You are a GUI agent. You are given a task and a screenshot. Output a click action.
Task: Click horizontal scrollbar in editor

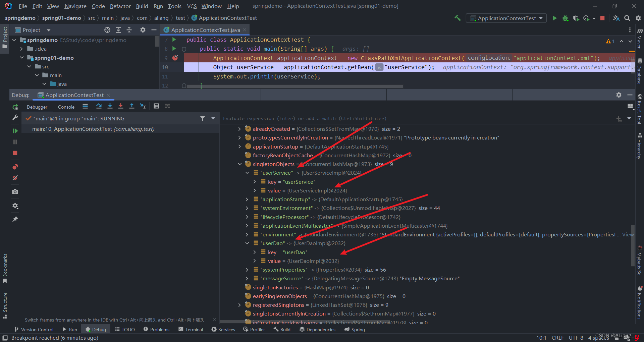coord(294,87)
